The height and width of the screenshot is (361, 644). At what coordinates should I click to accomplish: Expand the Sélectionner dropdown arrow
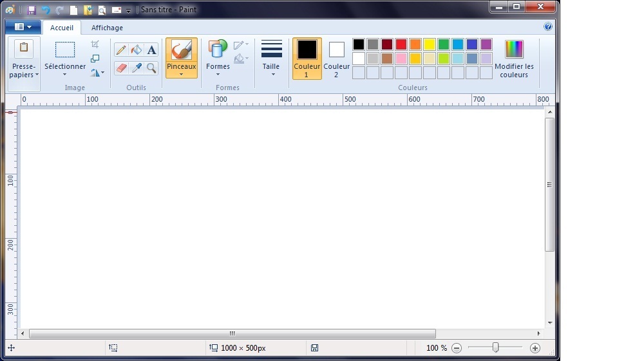click(65, 75)
